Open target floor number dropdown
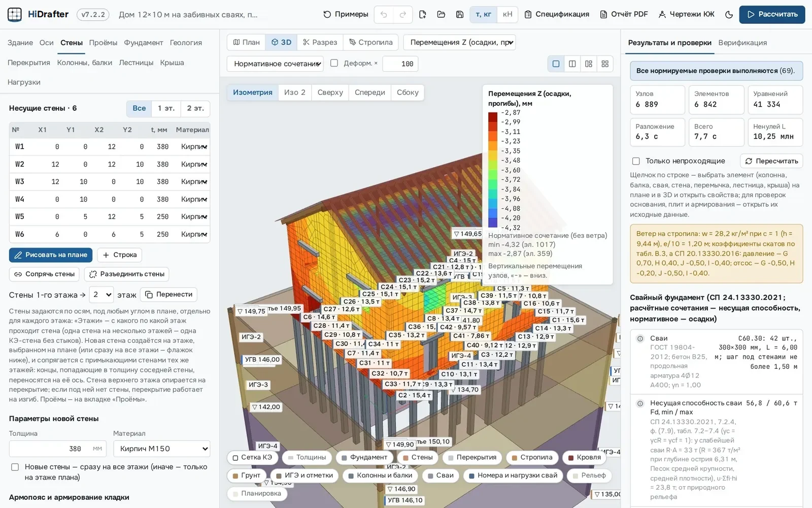 point(101,295)
